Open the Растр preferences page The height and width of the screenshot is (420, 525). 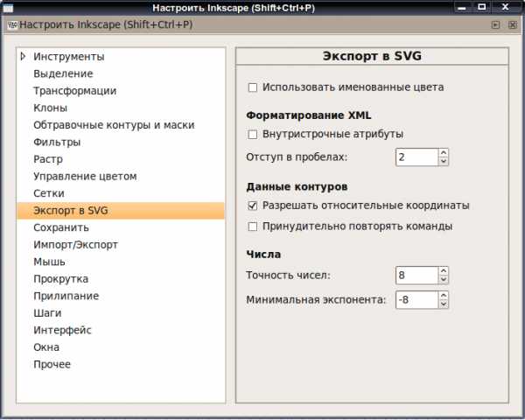click(48, 159)
